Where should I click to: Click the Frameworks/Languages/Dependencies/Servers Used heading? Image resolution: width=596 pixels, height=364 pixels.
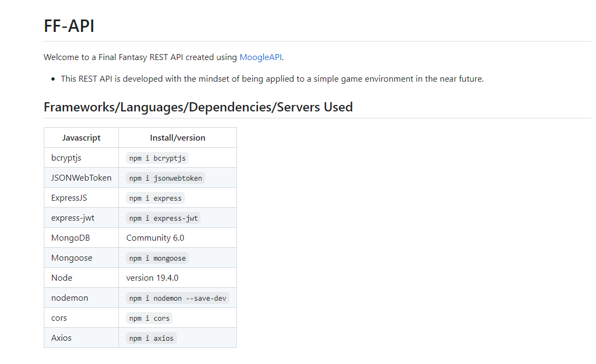click(198, 107)
